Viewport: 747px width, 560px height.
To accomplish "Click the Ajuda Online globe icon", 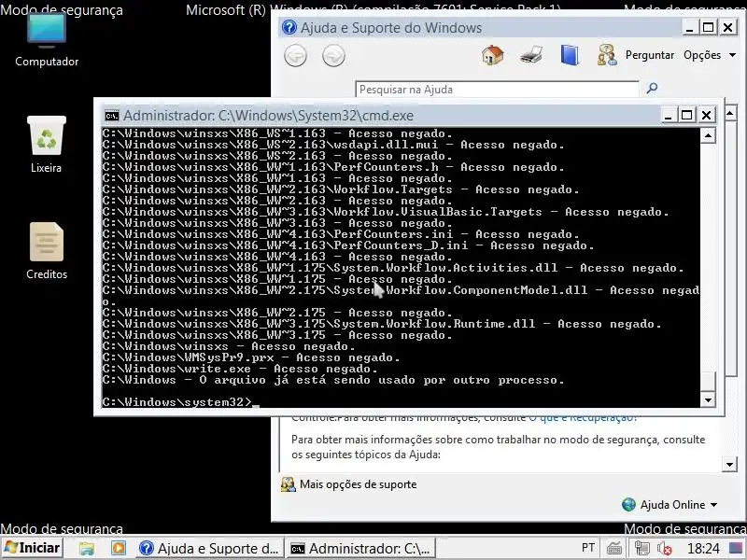I will [x=628, y=505].
